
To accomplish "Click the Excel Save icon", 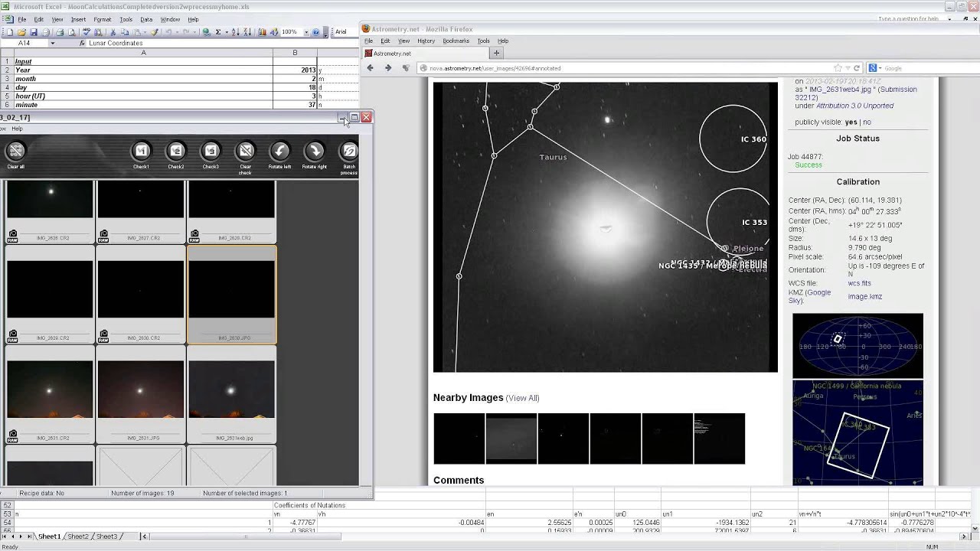I will coord(33,32).
